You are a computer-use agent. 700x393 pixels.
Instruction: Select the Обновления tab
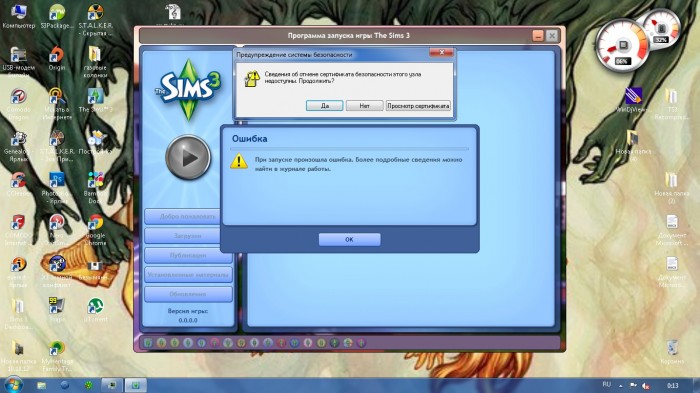pyautogui.click(x=188, y=294)
